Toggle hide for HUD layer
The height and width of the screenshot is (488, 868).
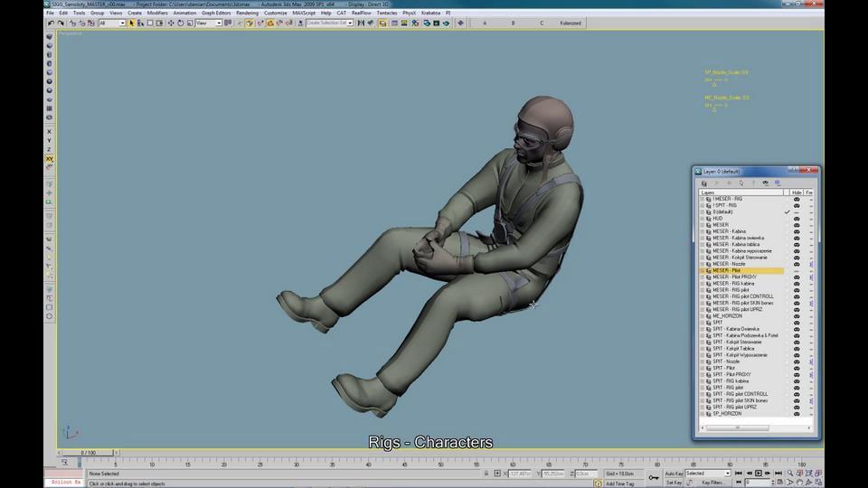[x=797, y=219]
